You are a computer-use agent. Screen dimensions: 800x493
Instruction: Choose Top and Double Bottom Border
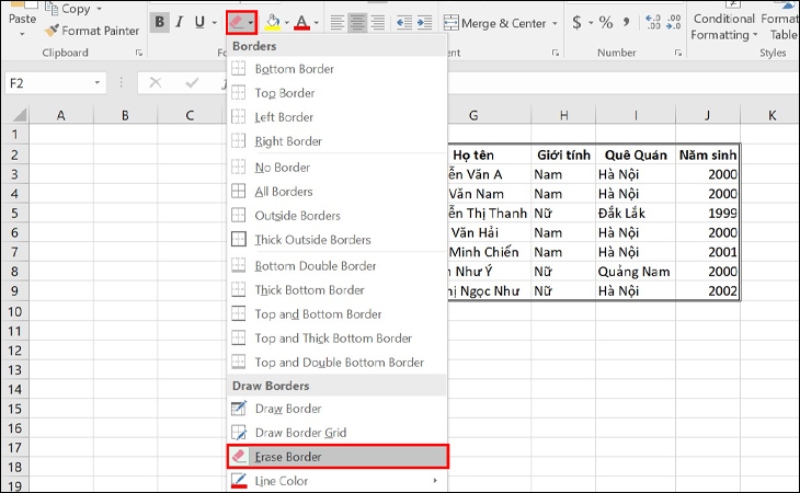pyautogui.click(x=337, y=362)
